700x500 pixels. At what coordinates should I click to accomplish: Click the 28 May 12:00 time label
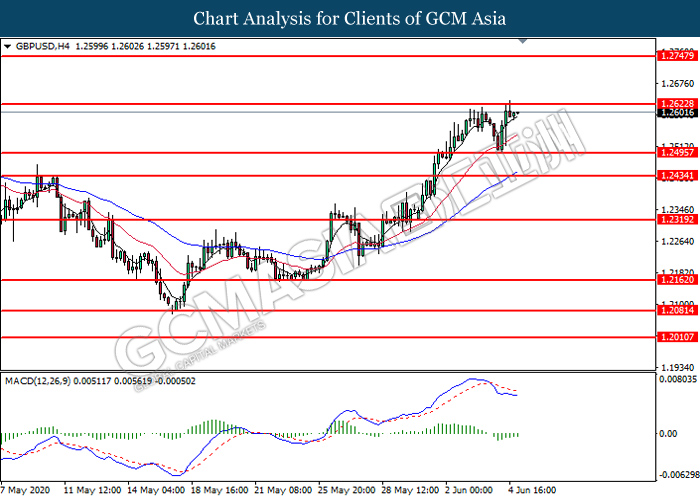tap(410, 490)
